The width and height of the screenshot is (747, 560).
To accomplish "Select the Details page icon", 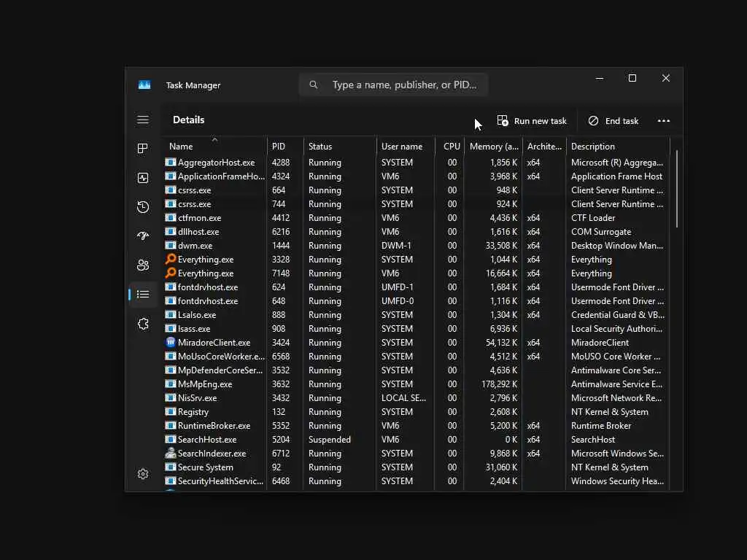I will pos(143,295).
